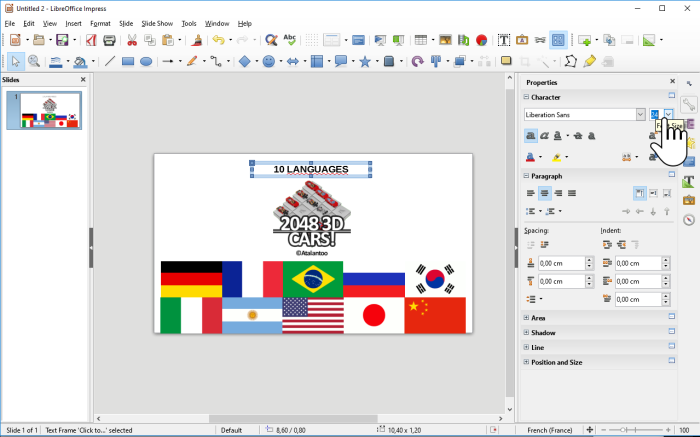This screenshot has height=437, width=700.
Task: Click the zoom slider in status bar
Action: [635, 430]
